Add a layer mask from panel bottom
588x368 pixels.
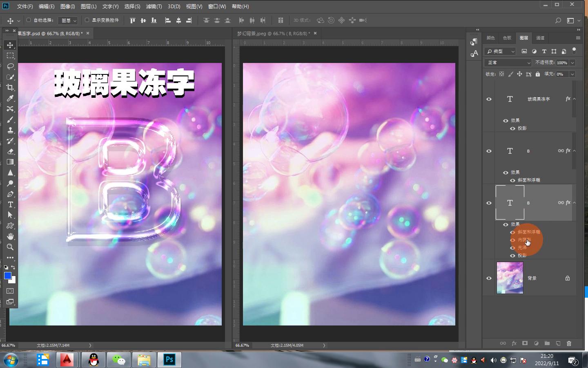pos(525,343)
